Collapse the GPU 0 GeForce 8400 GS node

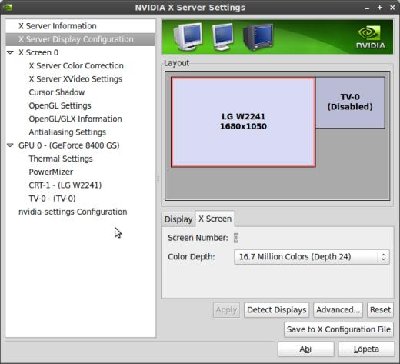[x=11, y=146]
